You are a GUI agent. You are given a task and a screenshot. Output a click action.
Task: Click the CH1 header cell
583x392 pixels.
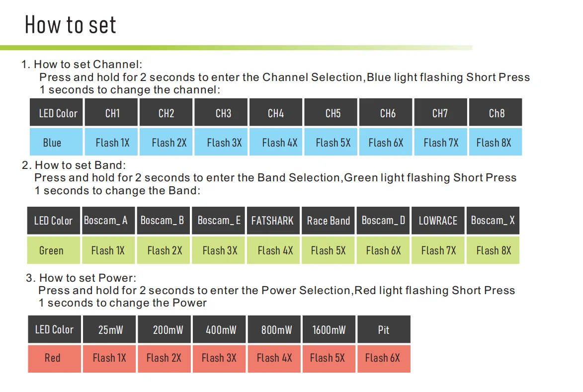[x=111, y=112]
